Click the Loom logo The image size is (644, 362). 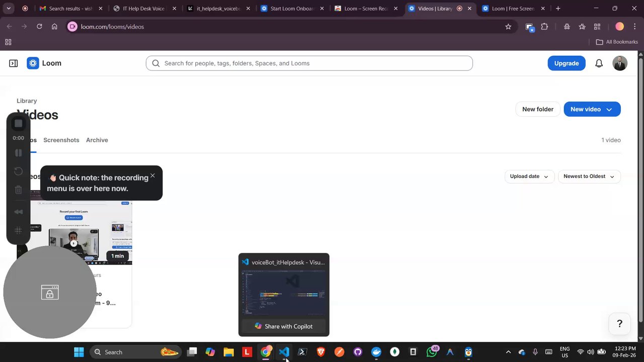[44, 63]
